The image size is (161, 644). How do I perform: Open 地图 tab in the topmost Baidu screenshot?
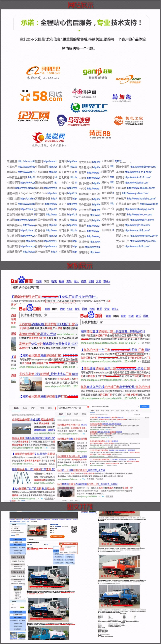91,282
